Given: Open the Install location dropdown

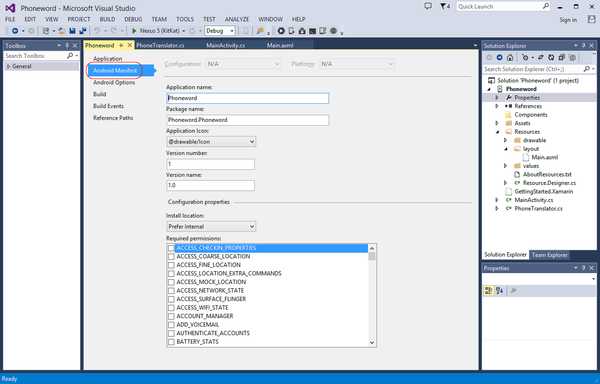Looking at the screenshot, I should pyautogui.click(x=211, y=226).
